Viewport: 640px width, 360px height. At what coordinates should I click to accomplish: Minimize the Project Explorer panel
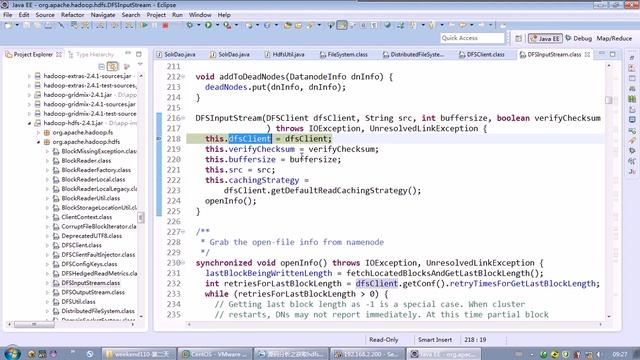tap(128, 54)
